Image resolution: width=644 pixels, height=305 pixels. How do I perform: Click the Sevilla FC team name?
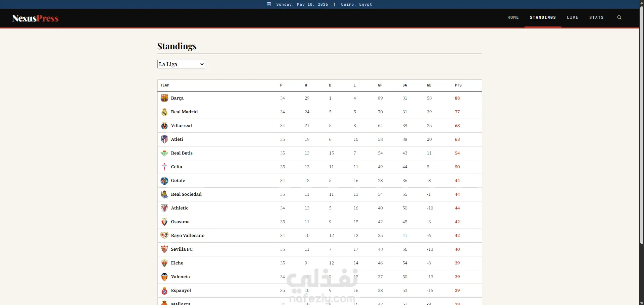(182, 249)
